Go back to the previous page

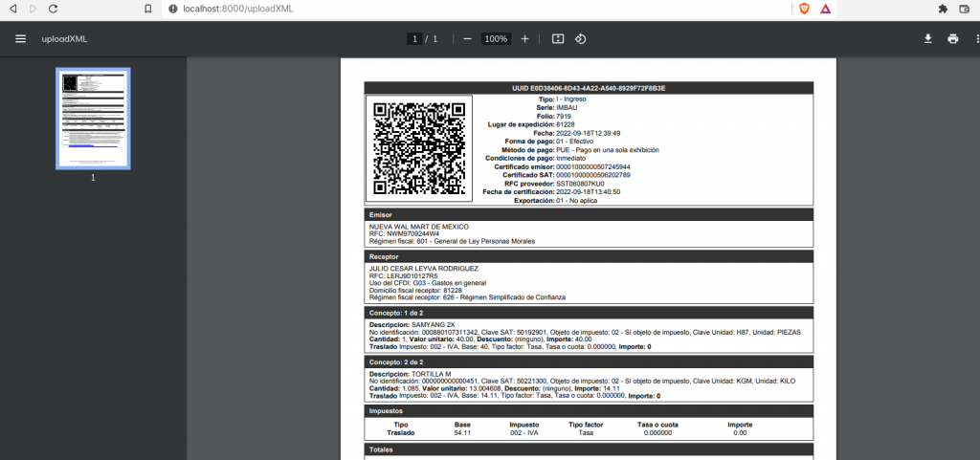coord(12,9)
